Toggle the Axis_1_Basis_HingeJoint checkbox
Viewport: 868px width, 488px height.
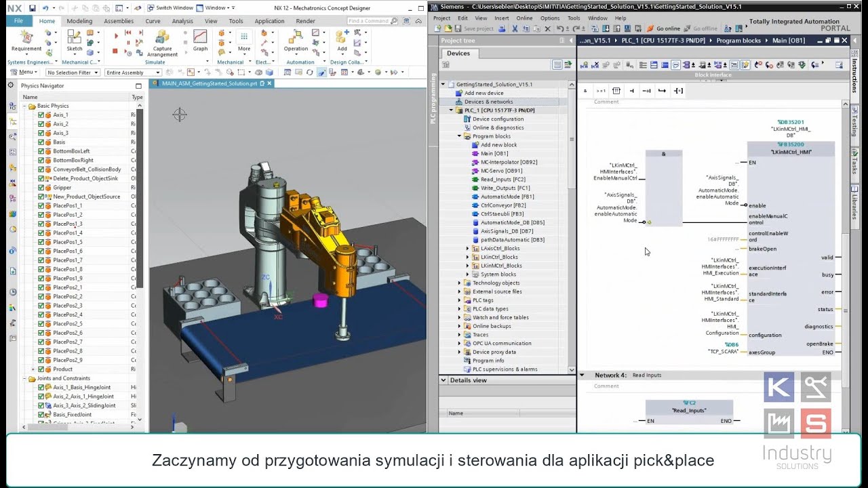tap(41, 388)
